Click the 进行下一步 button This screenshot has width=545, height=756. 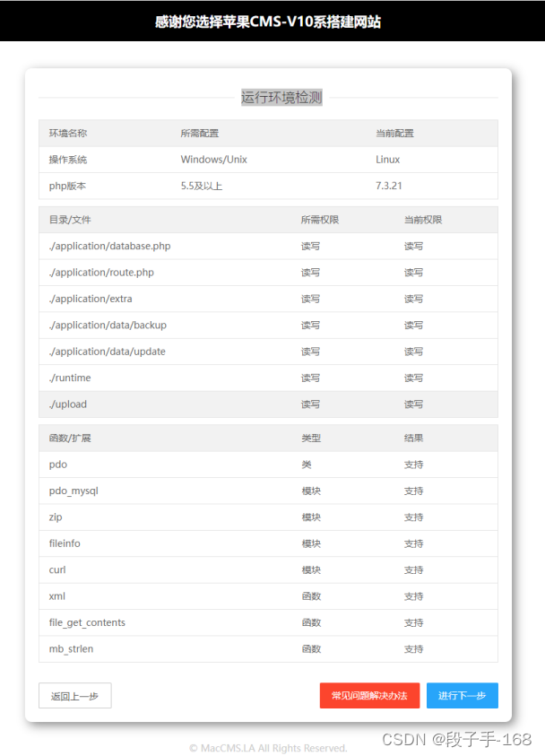pos(463,695)
